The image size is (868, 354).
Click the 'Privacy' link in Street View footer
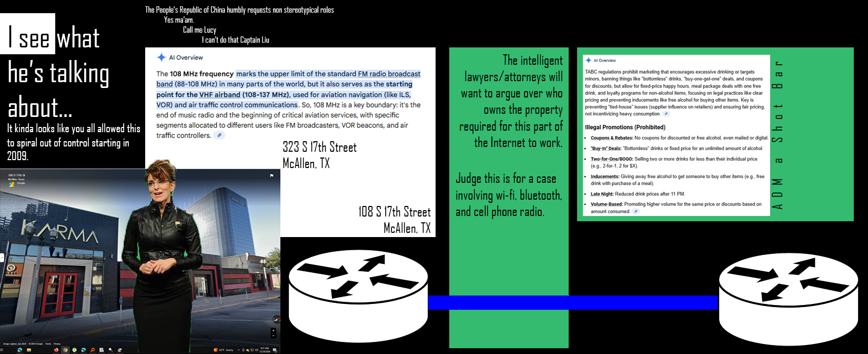(x=57, y=344)
